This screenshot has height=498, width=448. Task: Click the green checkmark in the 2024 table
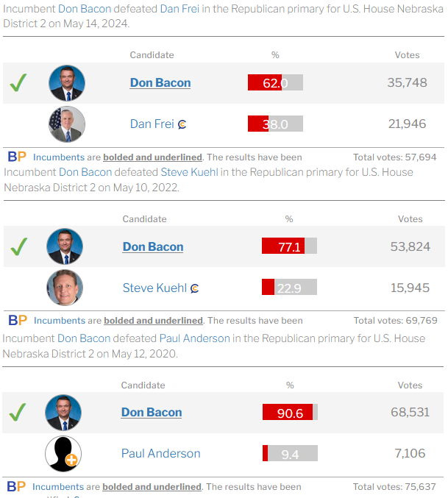coord(18,83)
